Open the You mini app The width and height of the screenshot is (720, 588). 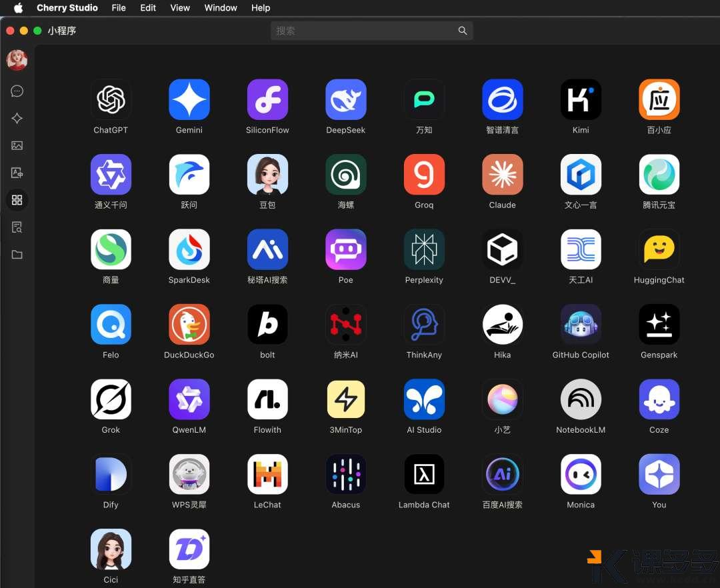(x=659, y=474)
